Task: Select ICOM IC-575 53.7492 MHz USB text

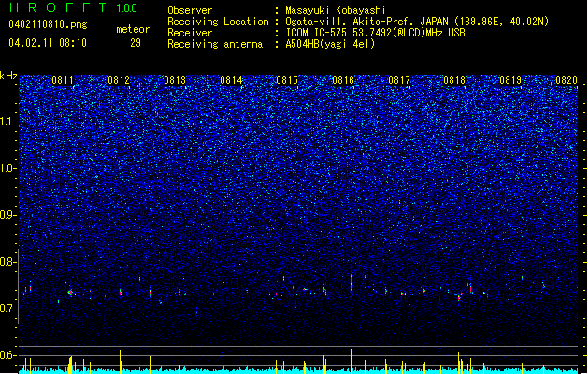Action: 375,33
